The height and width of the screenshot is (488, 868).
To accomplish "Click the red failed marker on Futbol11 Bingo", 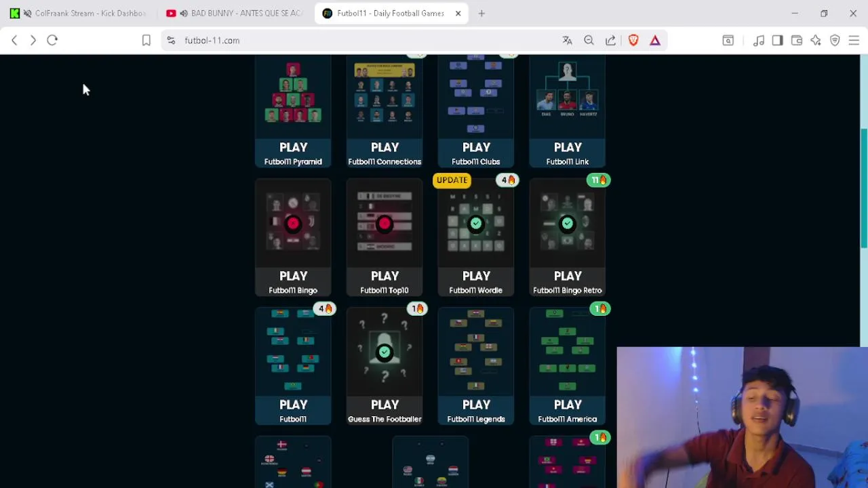I will 293,224.
